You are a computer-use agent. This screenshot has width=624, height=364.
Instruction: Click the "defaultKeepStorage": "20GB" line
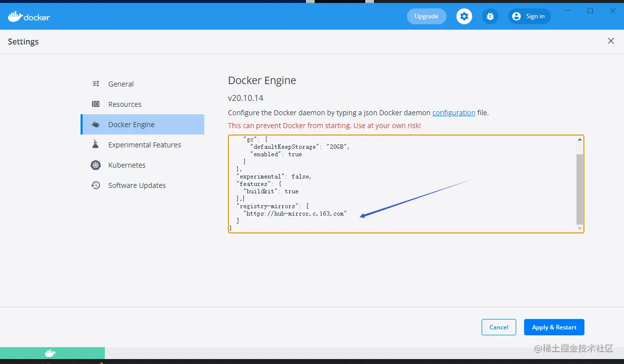pos(300,147)
